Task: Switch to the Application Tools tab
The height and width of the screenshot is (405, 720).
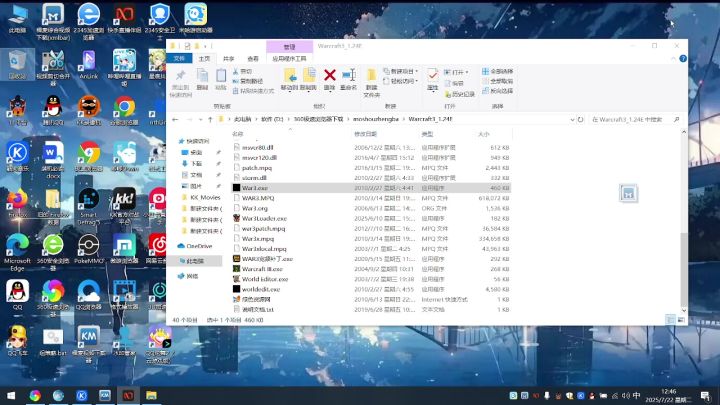Action: pyautogui.click(x=289, y=58)
